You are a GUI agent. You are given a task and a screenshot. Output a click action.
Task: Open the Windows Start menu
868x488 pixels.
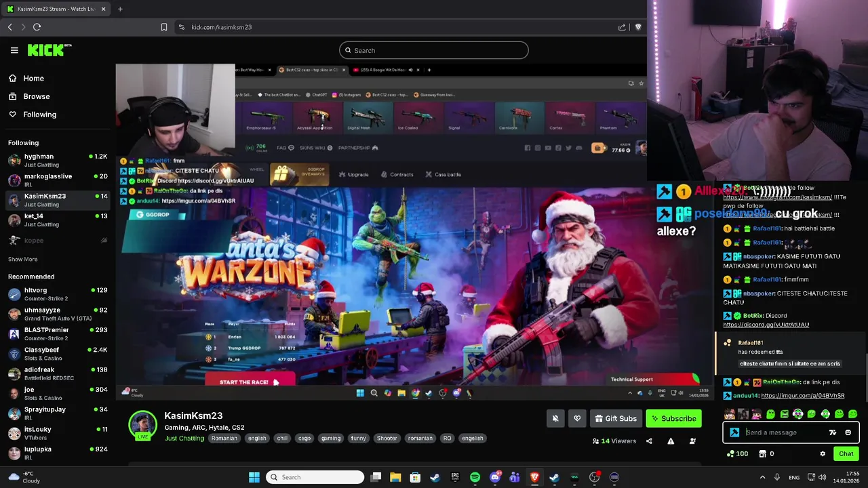coord(254,477)
